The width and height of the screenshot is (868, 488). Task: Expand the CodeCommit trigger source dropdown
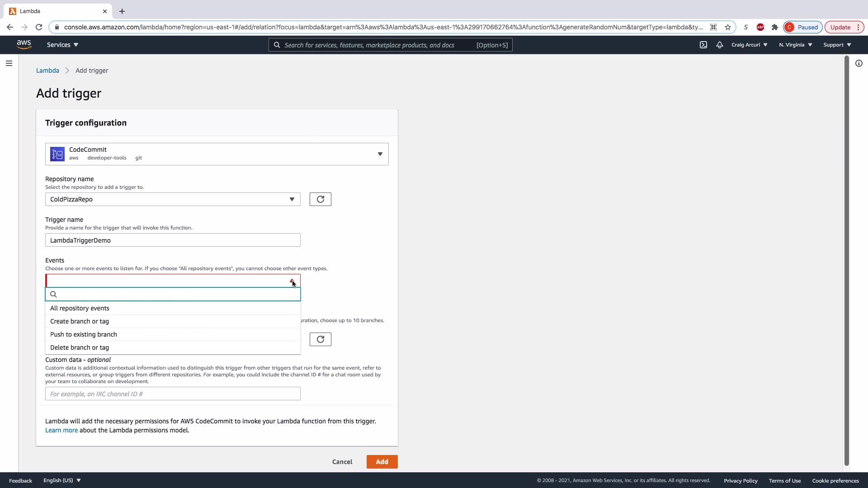[x=379, y=154]
